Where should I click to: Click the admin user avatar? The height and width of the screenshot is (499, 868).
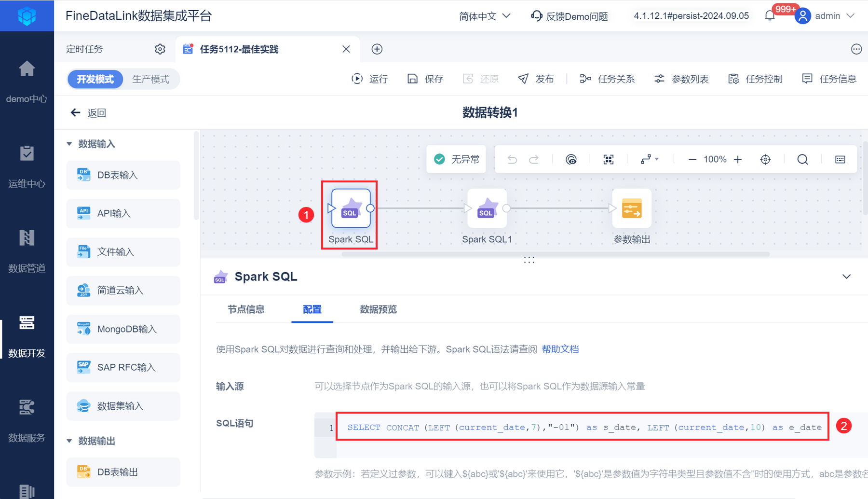pyautogui.click(x=802, y=16)
